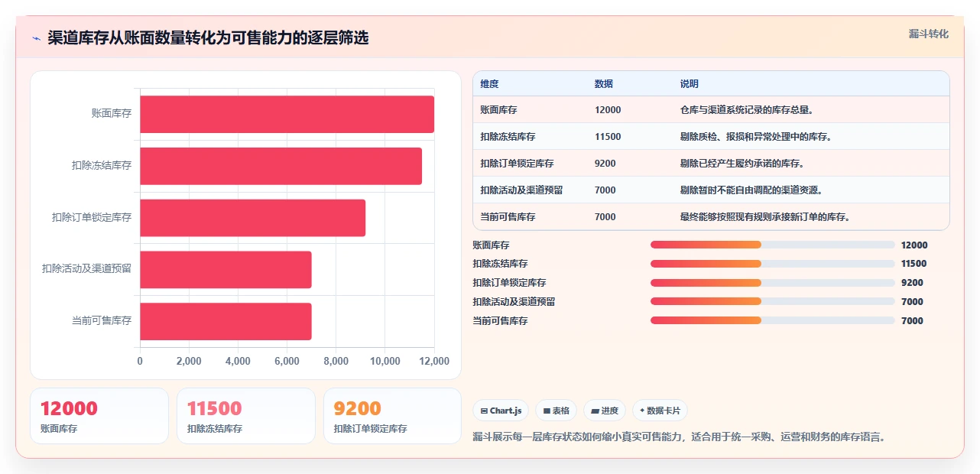Click the 当前可售库存 progress bar
The height and width of the screenshot is (474, 980).
click(772, 320)
